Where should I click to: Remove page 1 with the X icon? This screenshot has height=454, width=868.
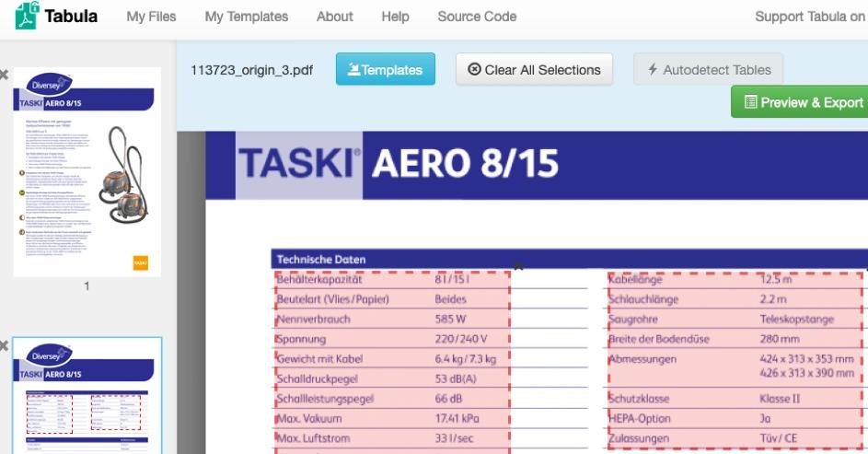(4, 75)
